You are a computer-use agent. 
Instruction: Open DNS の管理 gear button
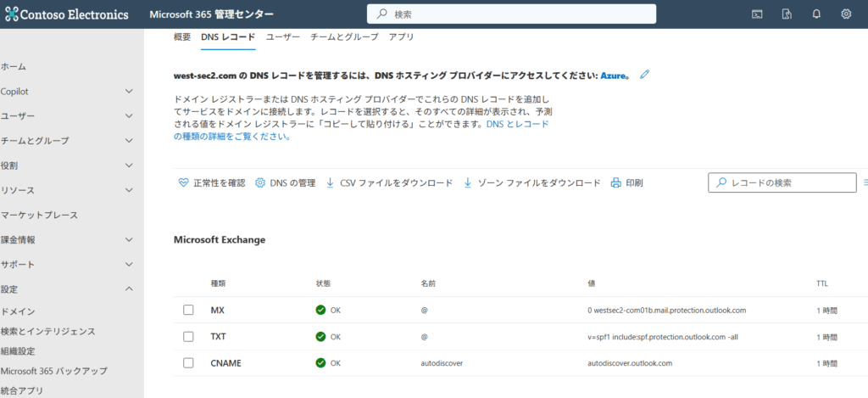click(x=285, y=183)
